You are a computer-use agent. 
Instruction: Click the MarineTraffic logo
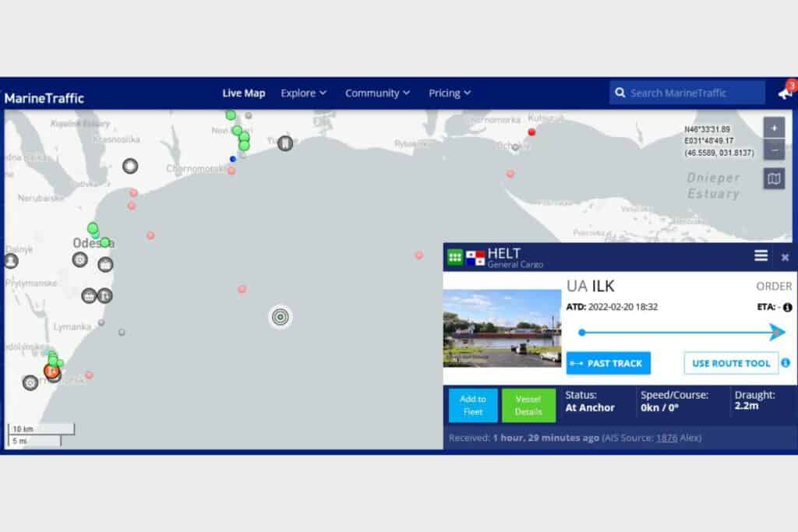pyautogui.click(x=44, y=97)
